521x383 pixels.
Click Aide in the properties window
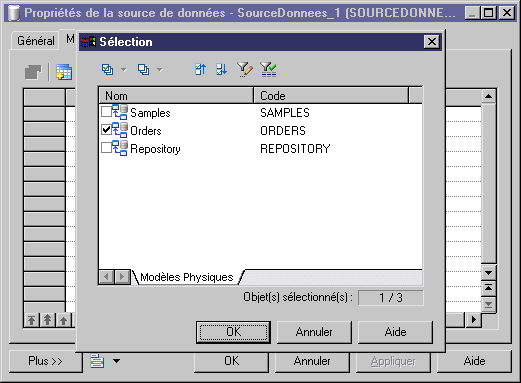coord(474,361)
